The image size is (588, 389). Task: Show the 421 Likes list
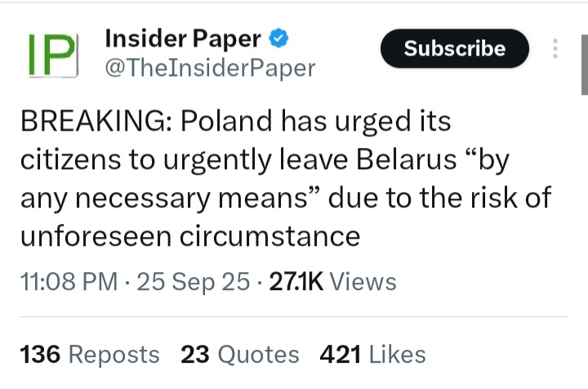click(x=373, y=354)
